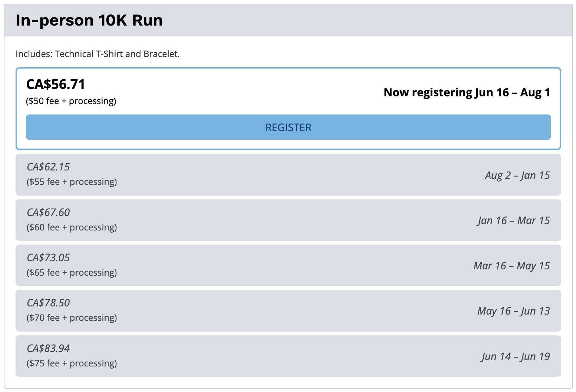Click the Aug 2 – Jan 15 date range
Viewport: 576px width, 392px height.
click(517, 175)
